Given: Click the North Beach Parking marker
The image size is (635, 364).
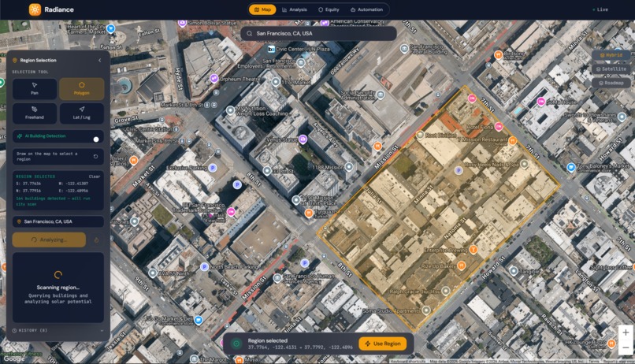Looking at the screenshot, I should pos(205,267).
